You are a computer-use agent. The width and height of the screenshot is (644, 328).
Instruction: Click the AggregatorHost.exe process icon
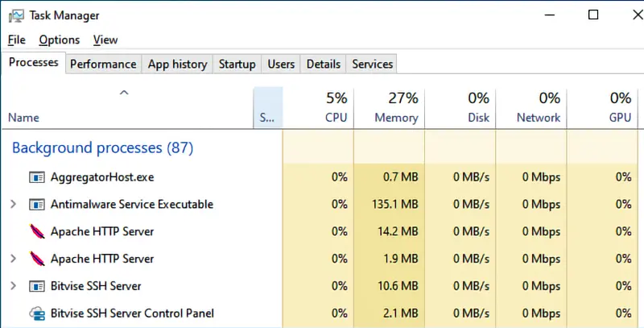pyautogui.click(x=37, y=177)
